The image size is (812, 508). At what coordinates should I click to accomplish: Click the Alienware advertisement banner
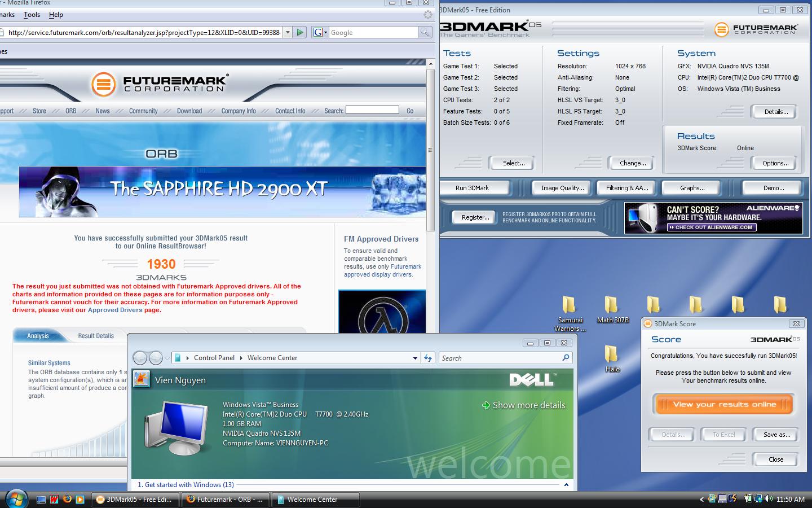click(713, 218)
